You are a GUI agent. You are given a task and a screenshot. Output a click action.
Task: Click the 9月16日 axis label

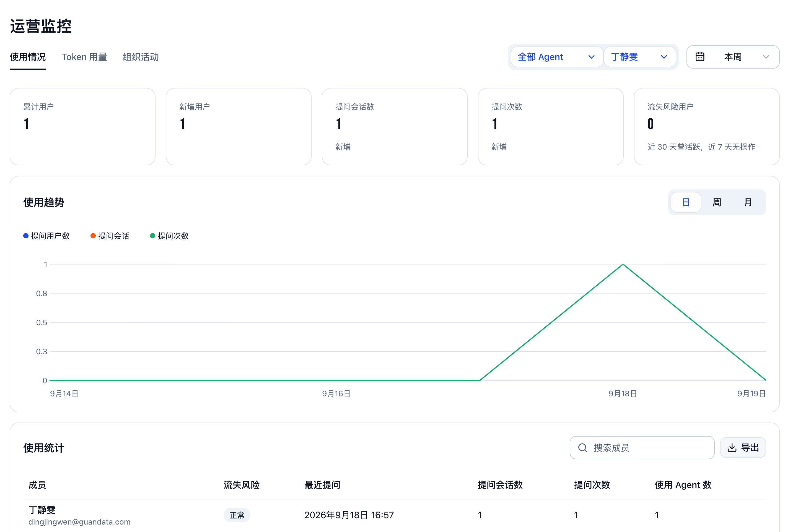click(x=336, y=393)
